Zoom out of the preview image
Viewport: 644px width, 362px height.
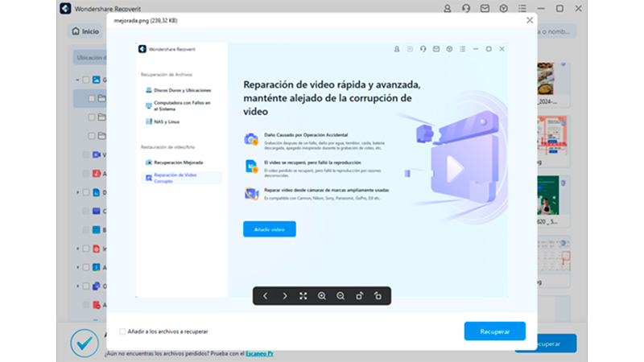click(341, 296)
